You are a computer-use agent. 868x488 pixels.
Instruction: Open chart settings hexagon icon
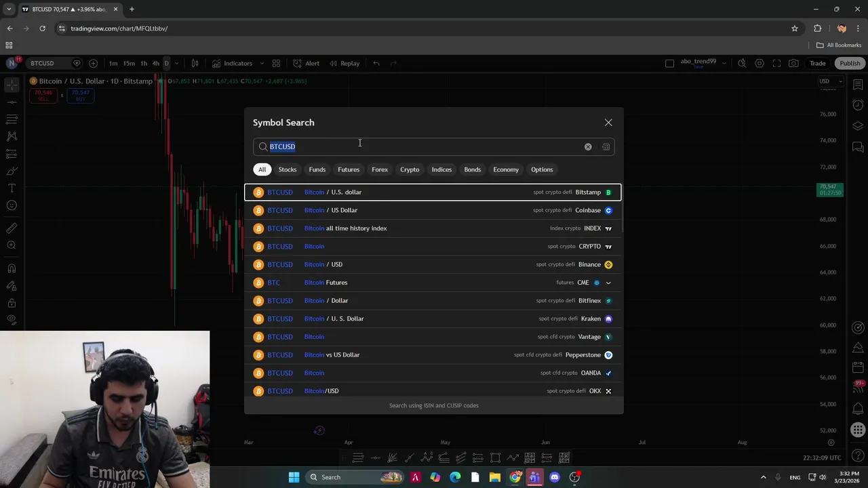(x=759, y=63)
